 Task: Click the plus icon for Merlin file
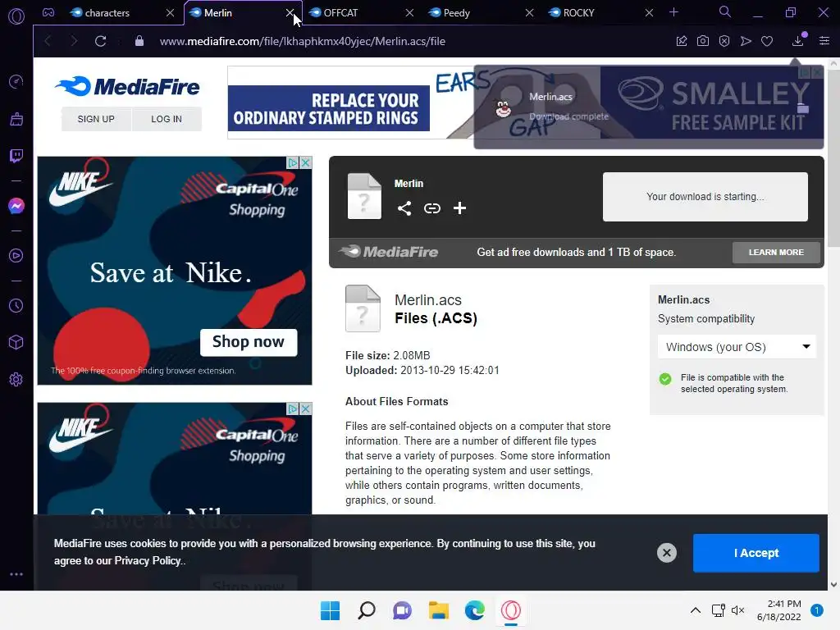(459, 208)
